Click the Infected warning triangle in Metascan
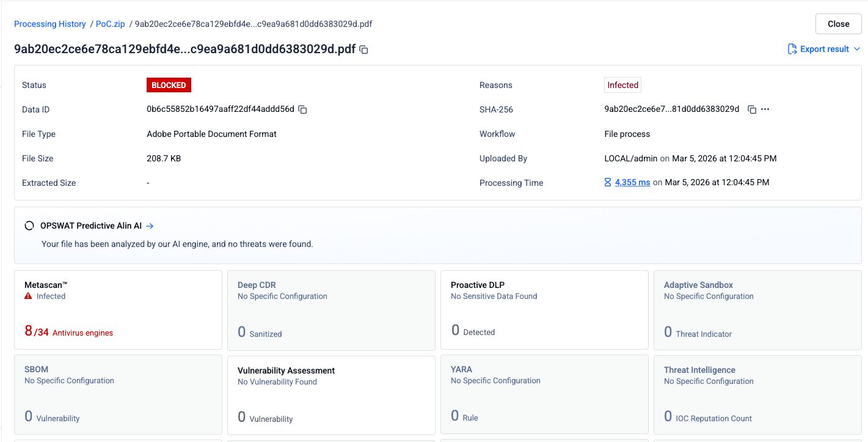The width and height of the screenshot is (868, 442). (x=28, y=297)
